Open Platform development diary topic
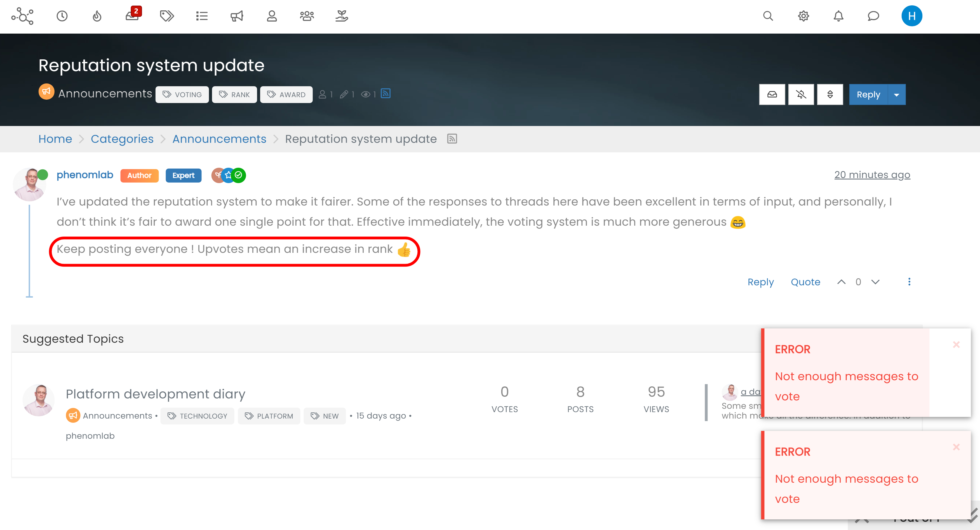 (x=155, y=394)
